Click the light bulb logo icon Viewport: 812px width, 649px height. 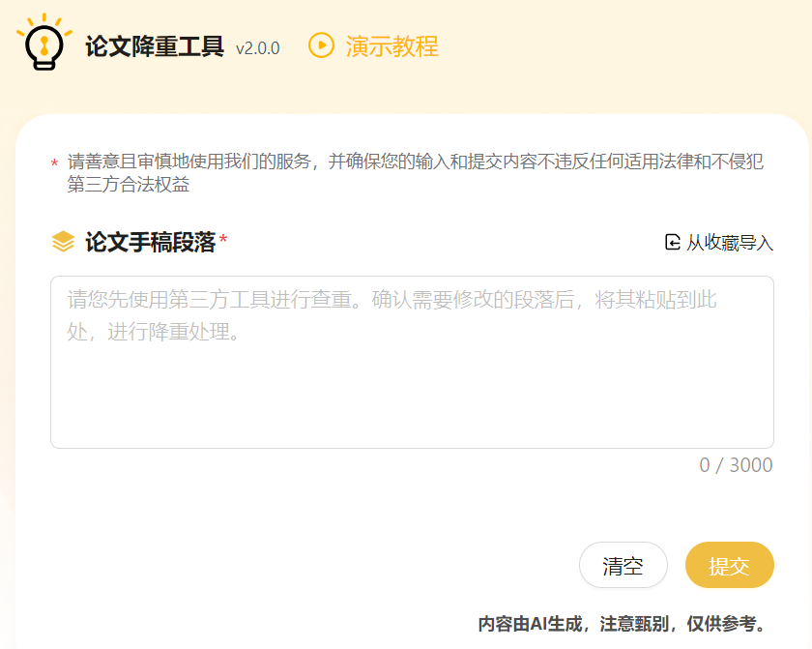click(44, 43)
